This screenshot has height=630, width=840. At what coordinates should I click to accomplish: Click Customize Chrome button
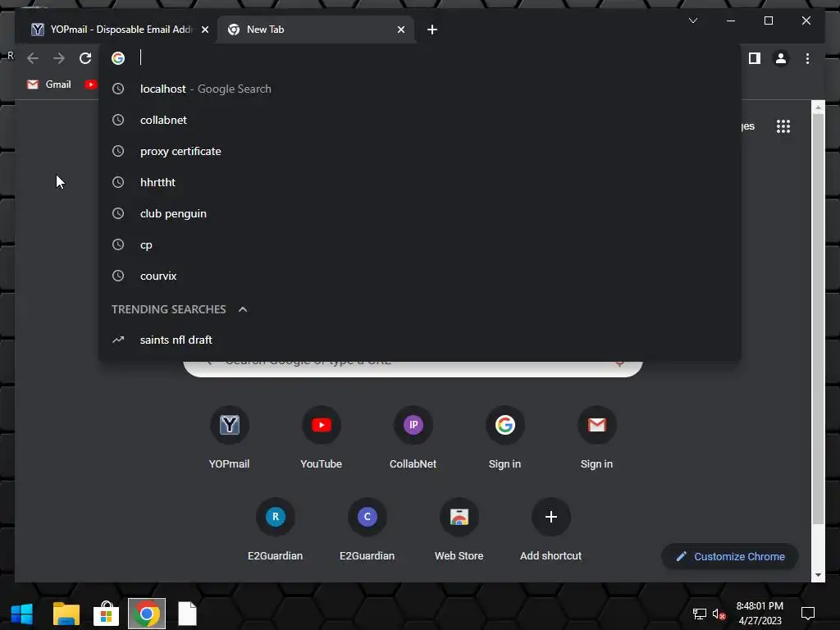pyautogui.click(x=730, y=557)
